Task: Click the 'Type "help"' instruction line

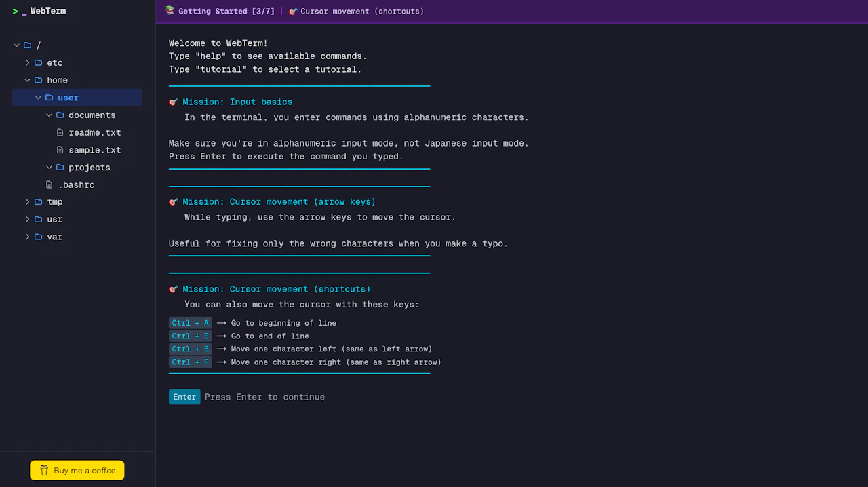Action: [268, 56]
